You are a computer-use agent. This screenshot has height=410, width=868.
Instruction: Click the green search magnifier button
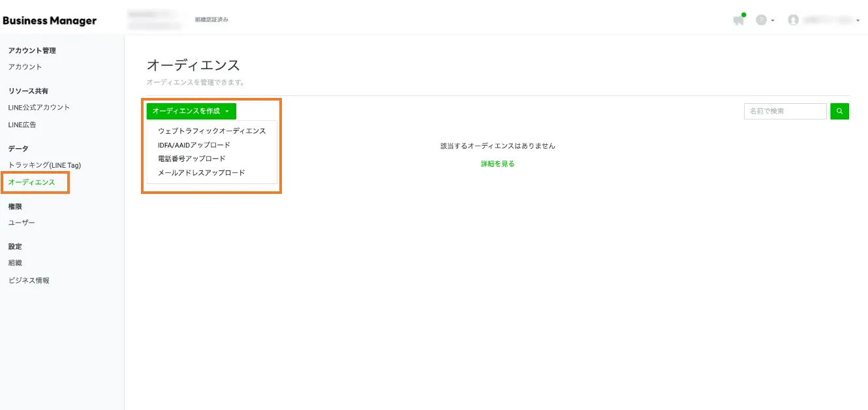839,112
